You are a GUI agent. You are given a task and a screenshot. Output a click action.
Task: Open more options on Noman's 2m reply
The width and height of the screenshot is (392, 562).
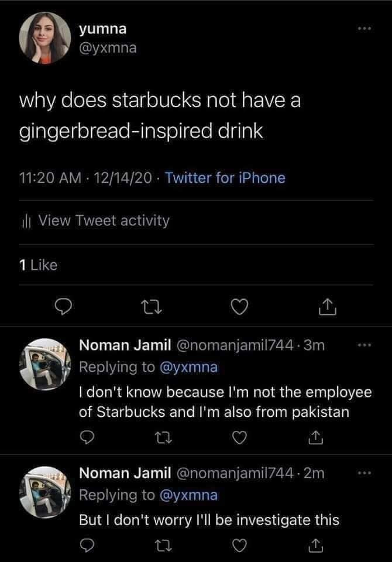tap(365, 472)
